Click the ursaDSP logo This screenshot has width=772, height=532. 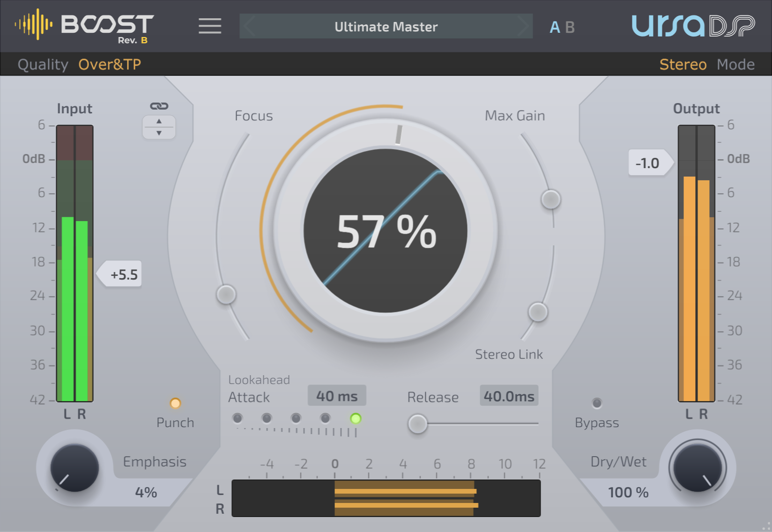tap(692, 26)
